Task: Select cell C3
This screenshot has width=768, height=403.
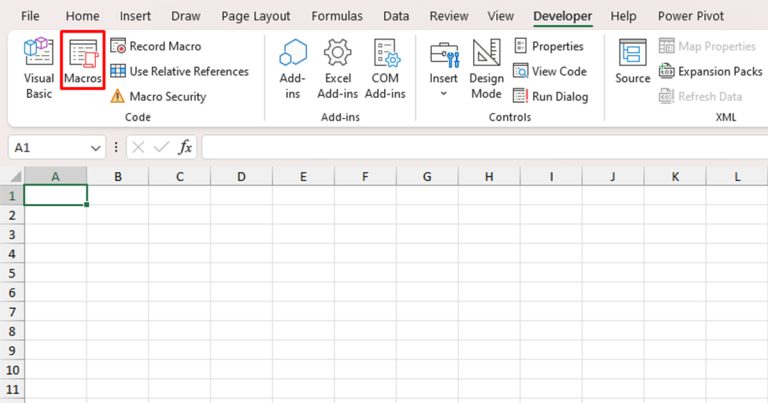Action: (180, 234)
